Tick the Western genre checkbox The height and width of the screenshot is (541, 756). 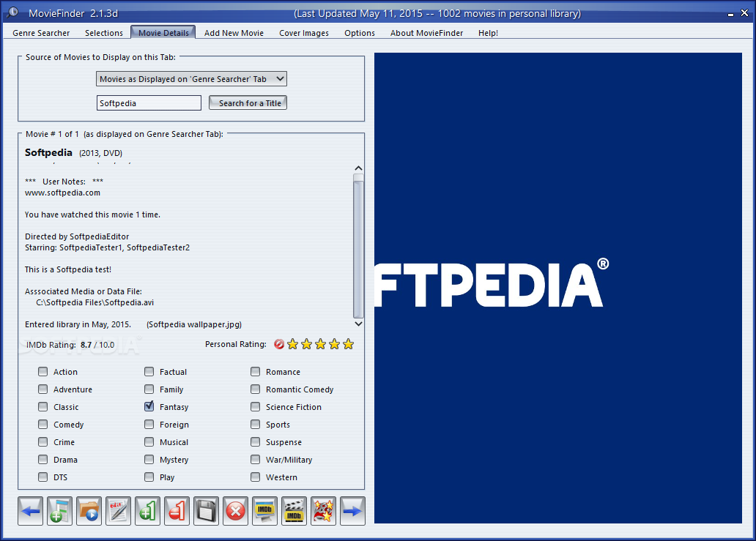[255, 477]
